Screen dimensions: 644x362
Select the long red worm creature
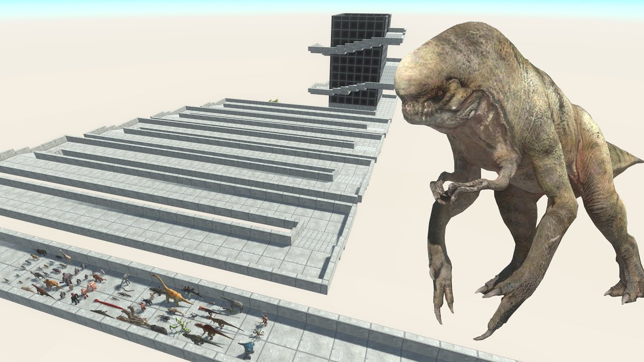pos(109,304)
